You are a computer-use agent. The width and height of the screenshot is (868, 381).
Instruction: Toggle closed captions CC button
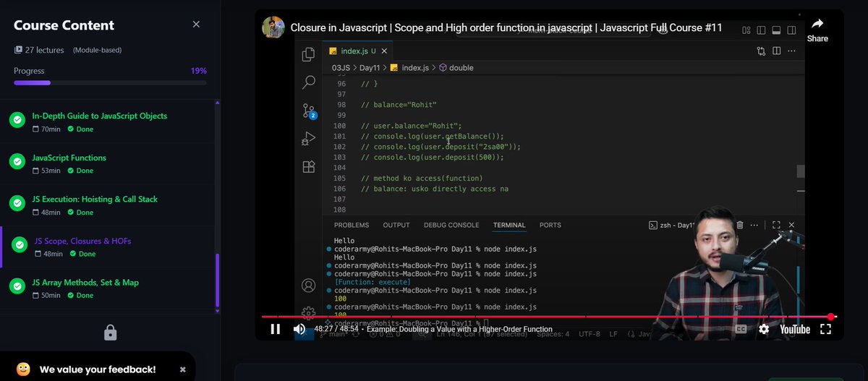click(x=741, y=329)
